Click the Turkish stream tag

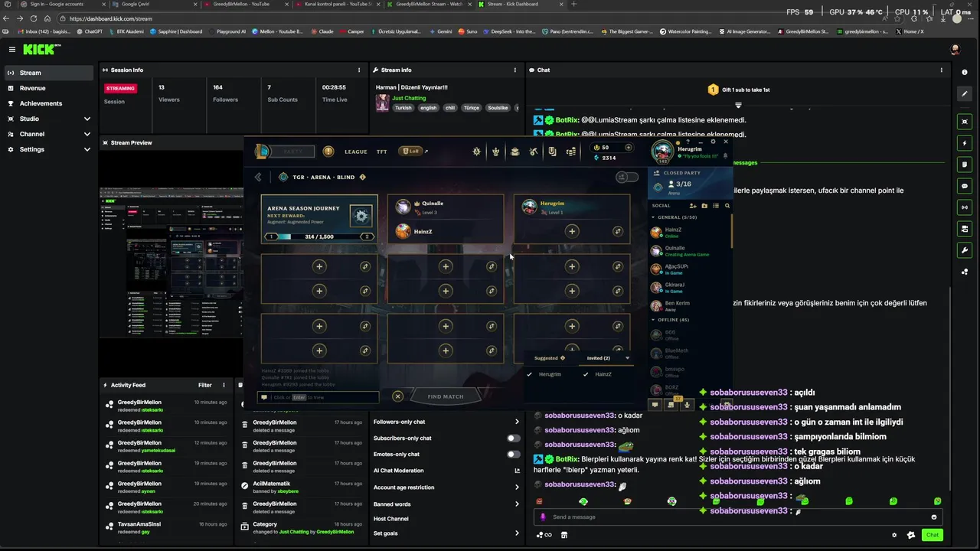pyautogui.click(x=403, y=108)
